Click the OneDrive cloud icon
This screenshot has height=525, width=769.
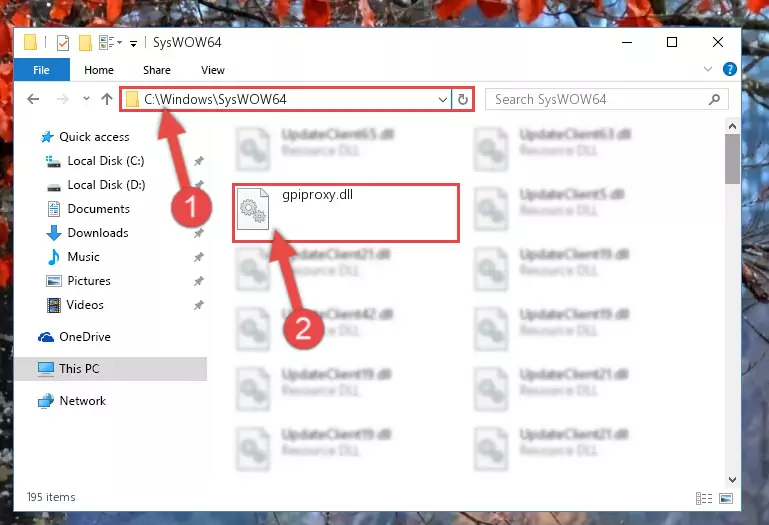click(x=46, y=337)
